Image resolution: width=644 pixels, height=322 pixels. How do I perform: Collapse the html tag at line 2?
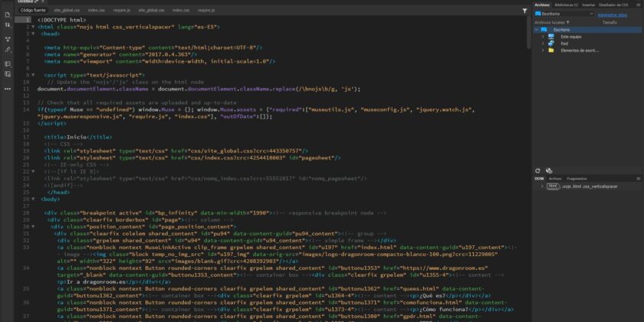(x=33, y=27)
